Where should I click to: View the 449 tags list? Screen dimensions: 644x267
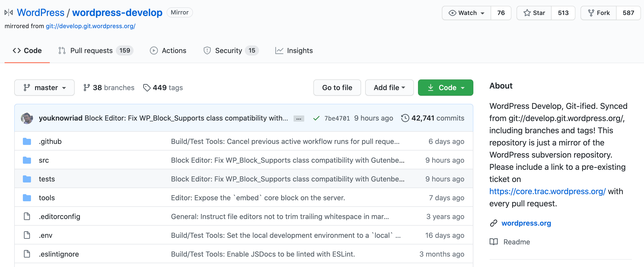(x=163, y=88)
